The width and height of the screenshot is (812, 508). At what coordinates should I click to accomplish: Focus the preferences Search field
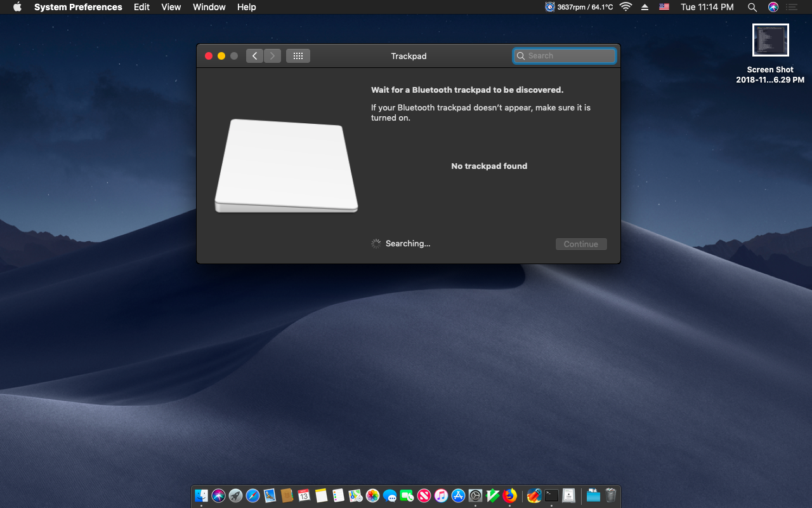(x=565, y=56)
